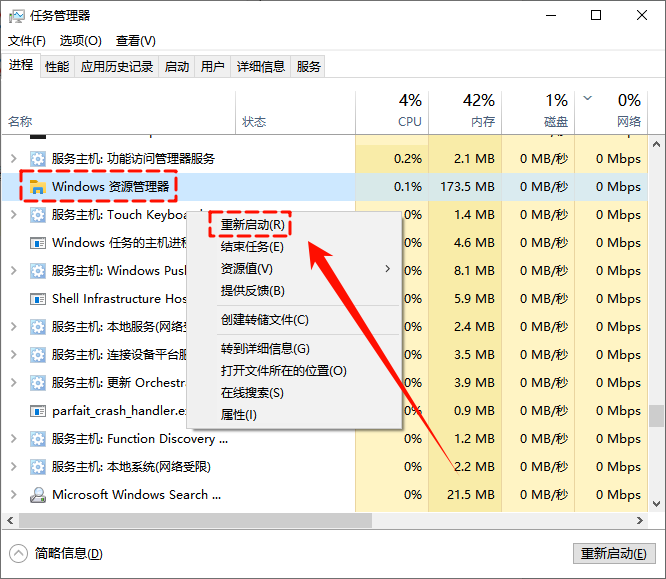Sort processes by 内存 column header
666x579 pixels.
pyautogui.click(x=478, y=110)
